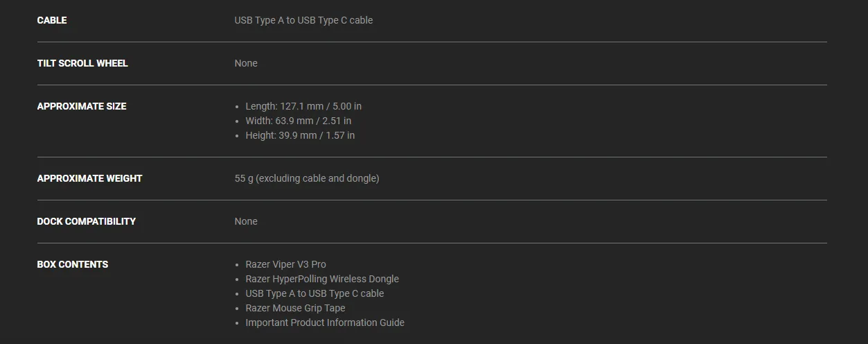
Task: Click the Important Product Information Guide item
Action: [x=325, y=322]
